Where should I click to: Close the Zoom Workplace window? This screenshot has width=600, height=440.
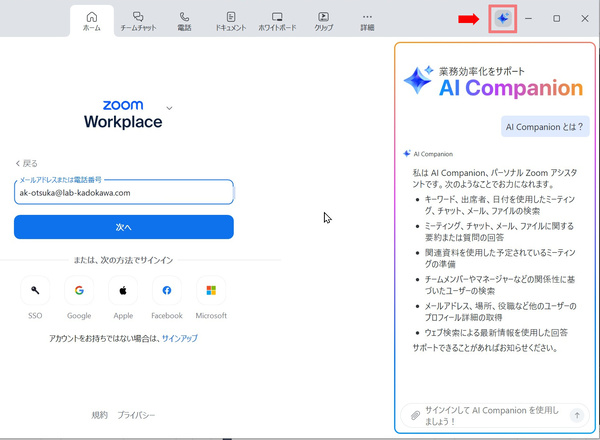(585, 18)
